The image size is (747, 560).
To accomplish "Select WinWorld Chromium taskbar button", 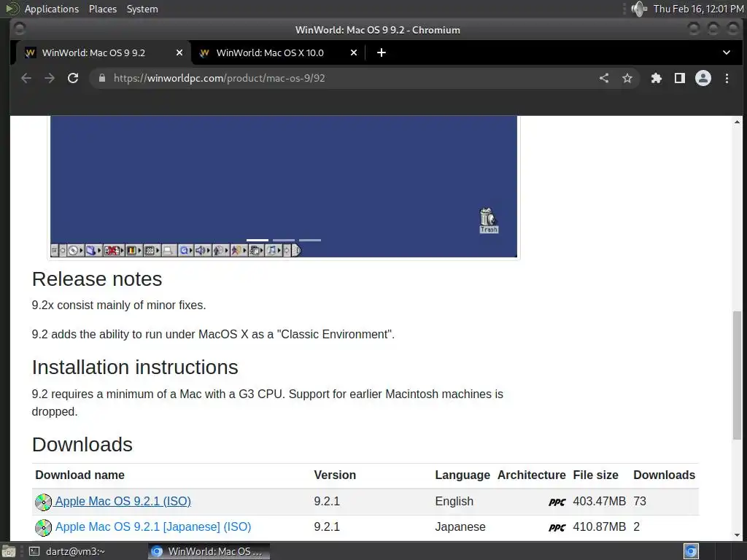I will point(209,551).
